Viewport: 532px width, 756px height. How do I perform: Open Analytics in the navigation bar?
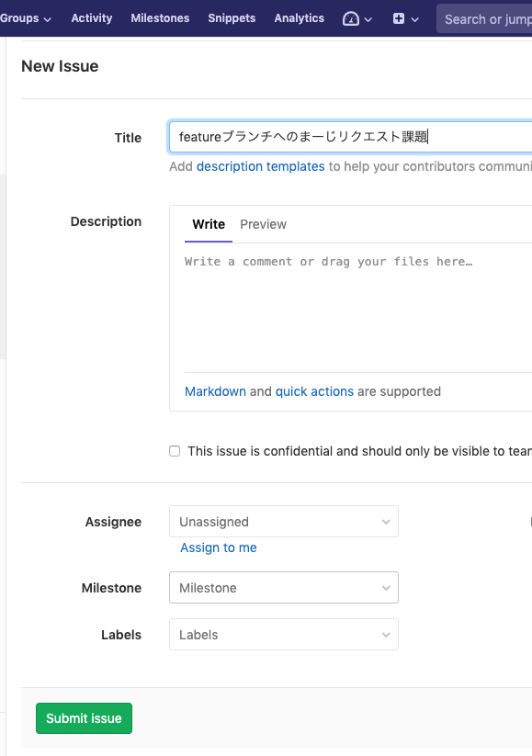299,18
